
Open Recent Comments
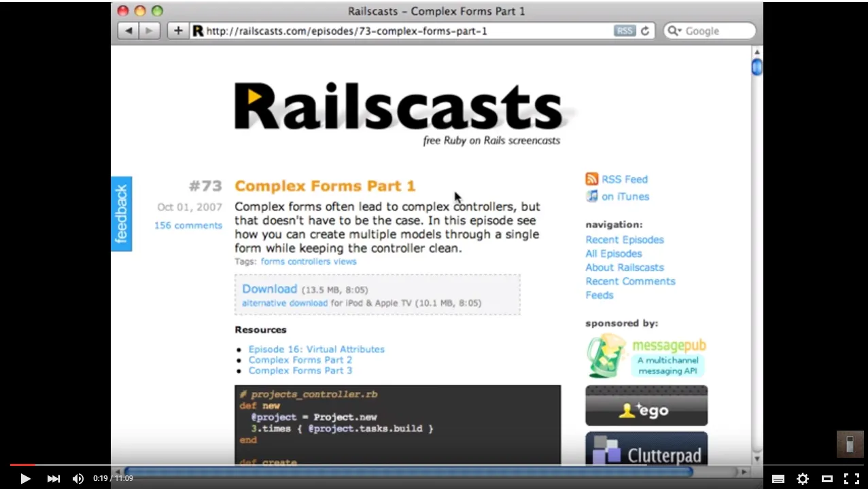(x=631, y=281)
